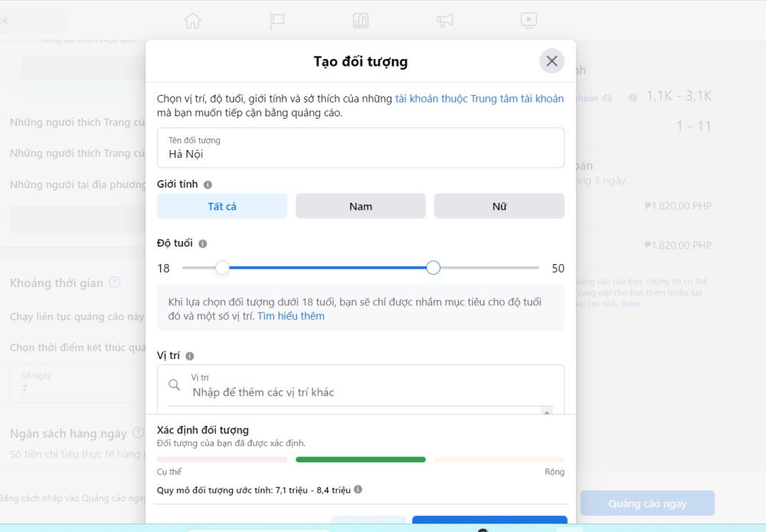
Task: Click the location list scrollbar up arrow
Action: tap(547, 412)
